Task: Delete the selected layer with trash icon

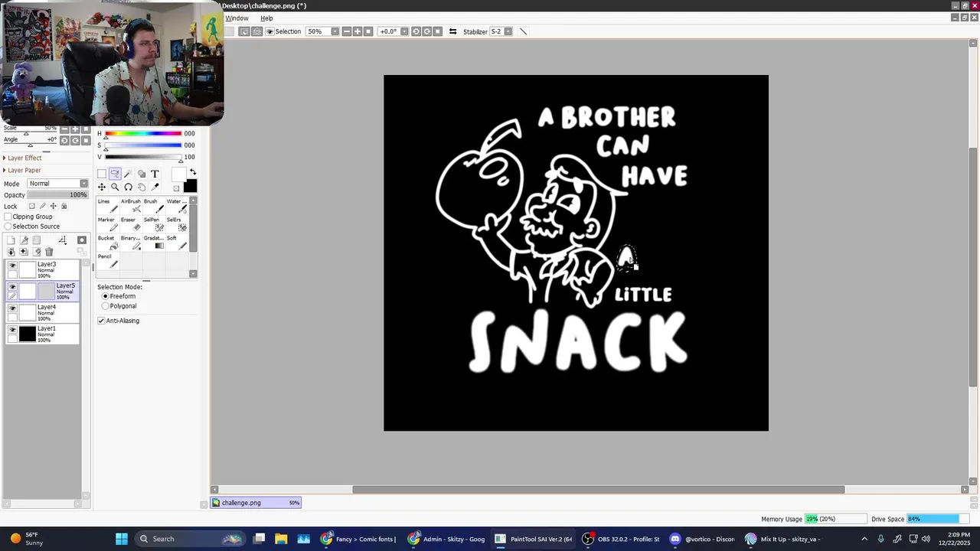Action: (x=49, y=252)
